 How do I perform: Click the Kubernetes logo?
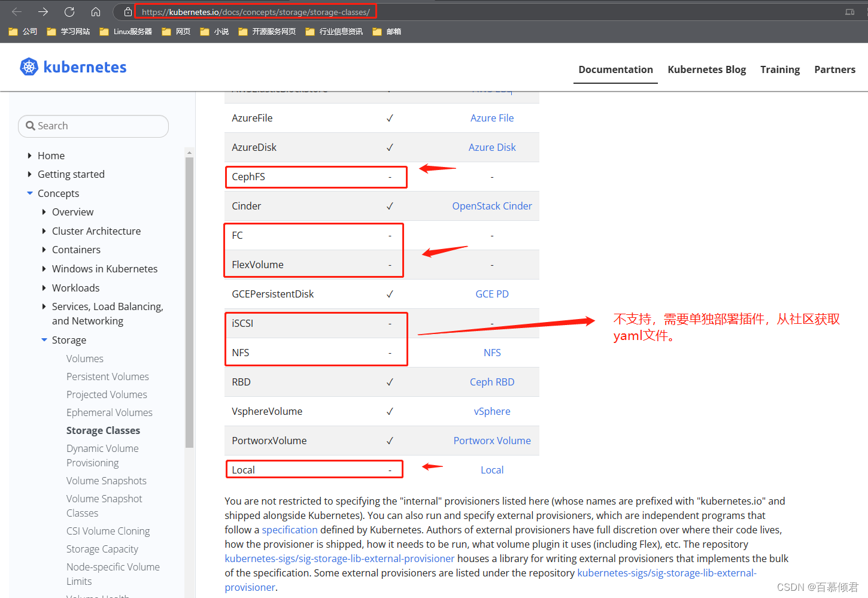(73, 67)
